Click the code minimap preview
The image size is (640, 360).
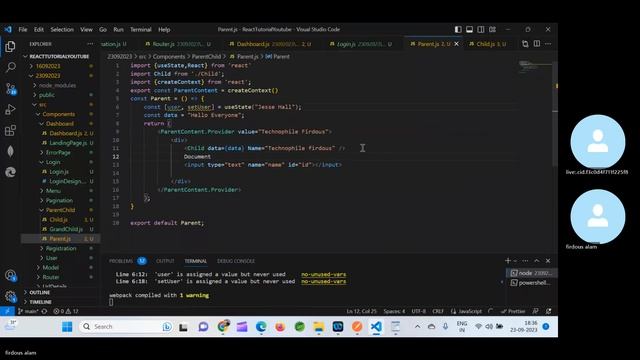point(535,67)
